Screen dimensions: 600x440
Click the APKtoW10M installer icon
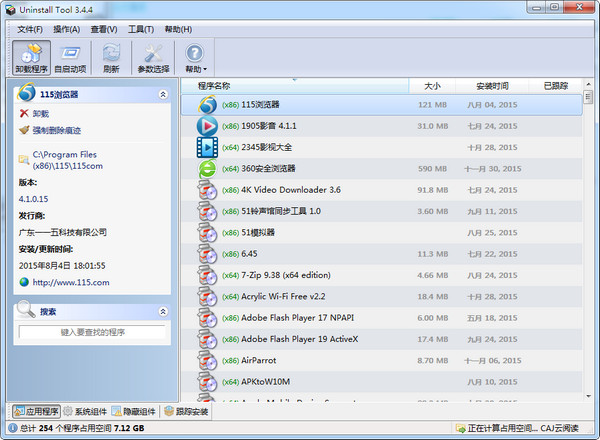coord(207,382)
